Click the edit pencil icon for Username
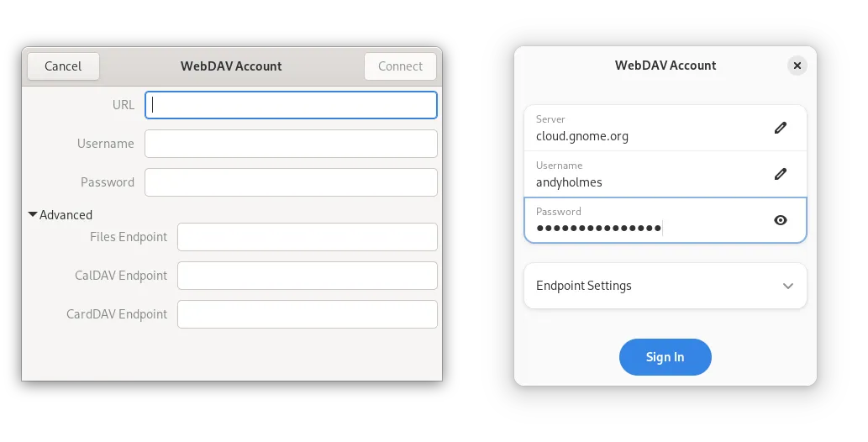This screenshot has width=868, height=442. pyautogui.click(x=780, y=174)
